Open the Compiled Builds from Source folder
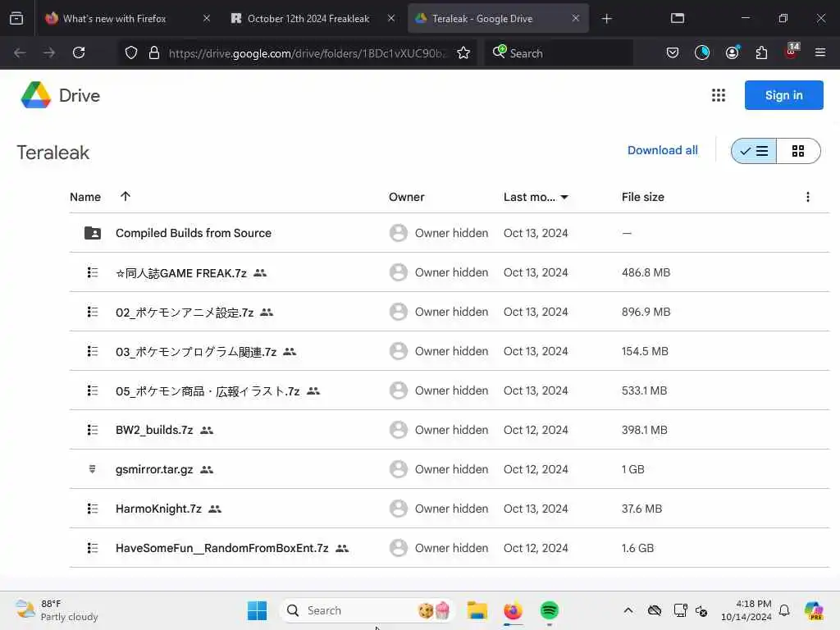Screen dimensions: 840x630 tap(194, 233)
